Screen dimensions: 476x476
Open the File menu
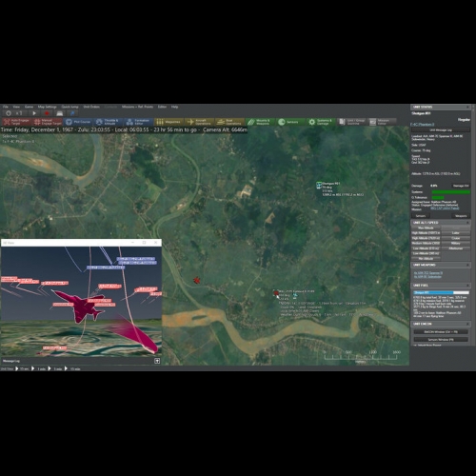click(x=6, y=107)
